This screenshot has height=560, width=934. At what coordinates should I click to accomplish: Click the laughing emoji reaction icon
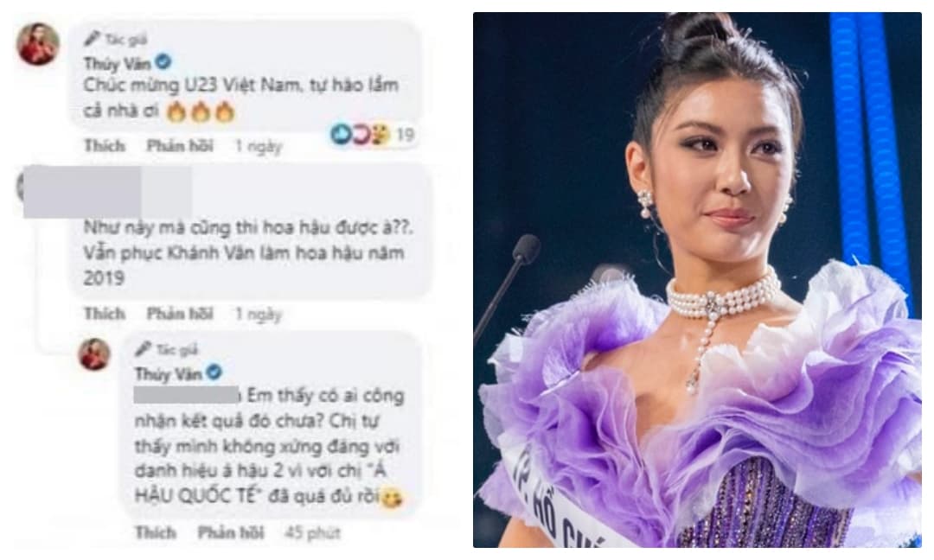380,135
